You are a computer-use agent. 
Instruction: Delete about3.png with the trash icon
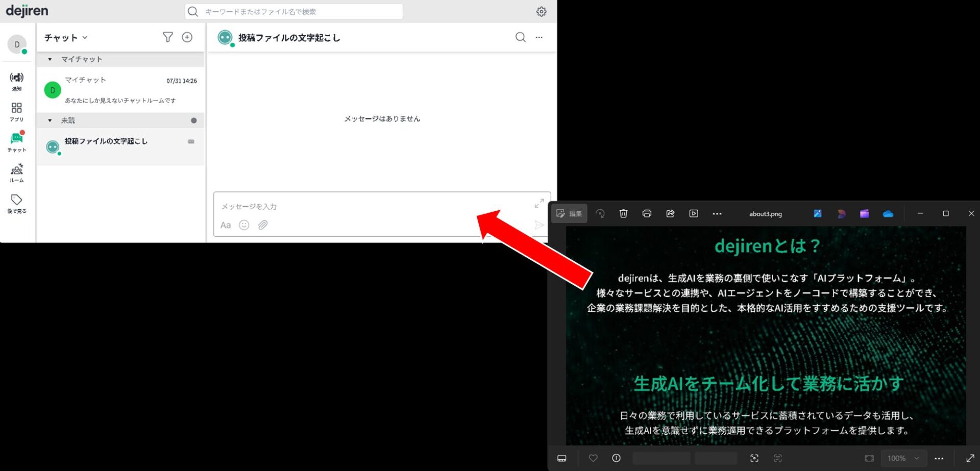tap(623, 214)
